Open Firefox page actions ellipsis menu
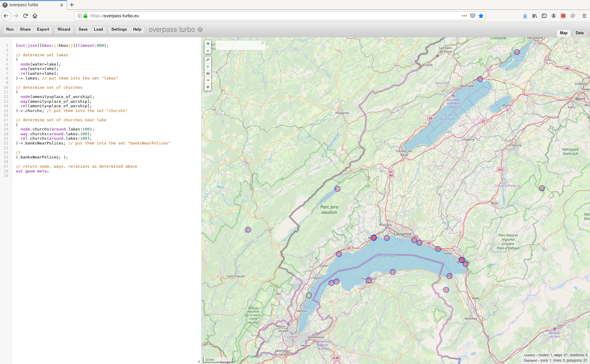The height and width of the screenshot is (364, 590). coord(464,16)
